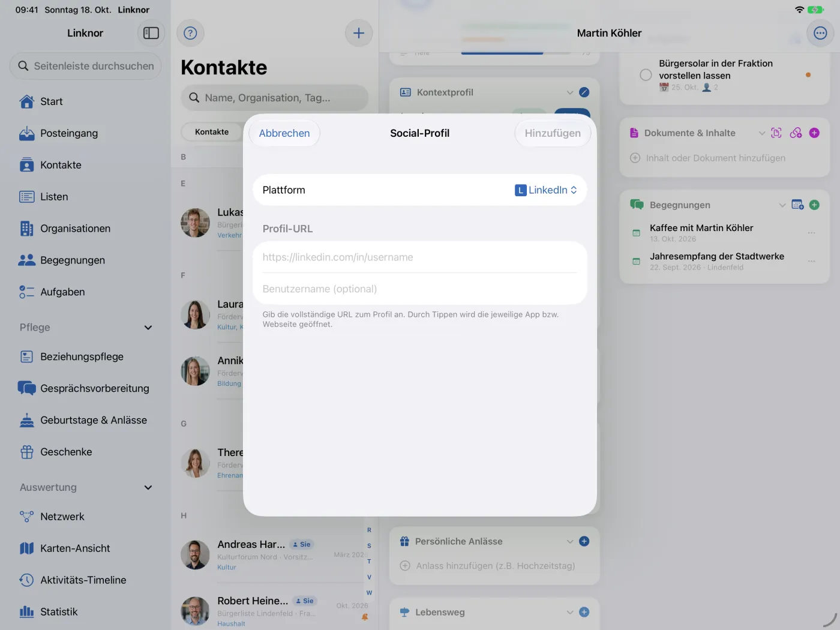
Task: Collapse the Kontextprofil section chevron
Action: coord(570,92)
